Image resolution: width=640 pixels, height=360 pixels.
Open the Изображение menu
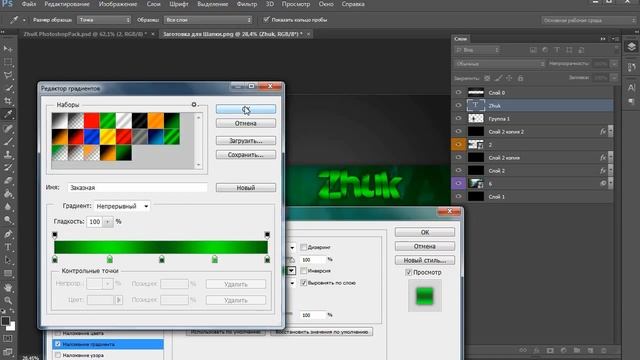pos(118,4)
